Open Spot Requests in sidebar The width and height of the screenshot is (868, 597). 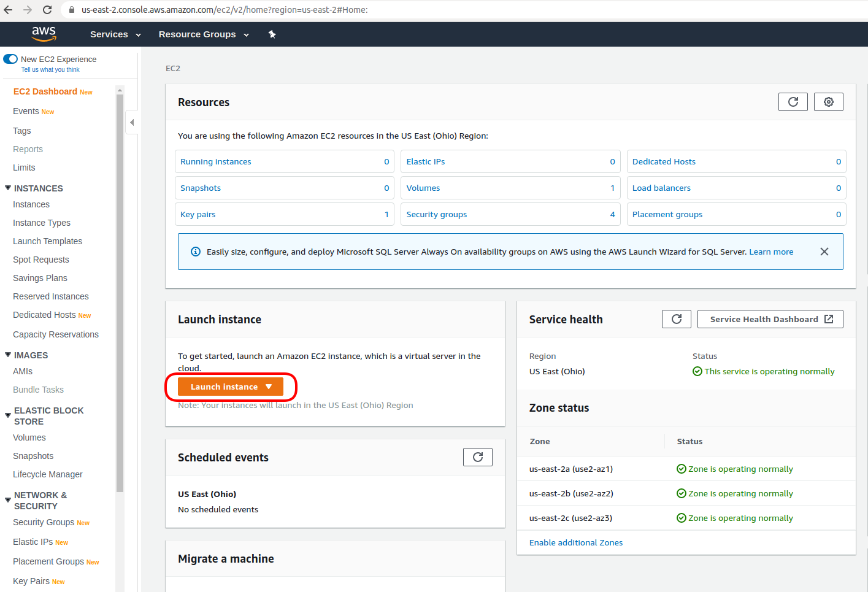(x=41, y=260)
